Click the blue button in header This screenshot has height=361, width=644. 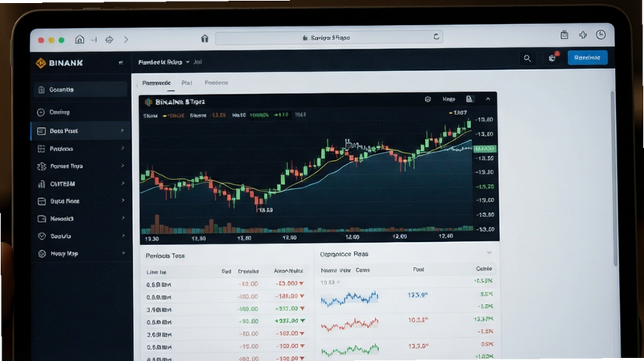tap(588, 57)
